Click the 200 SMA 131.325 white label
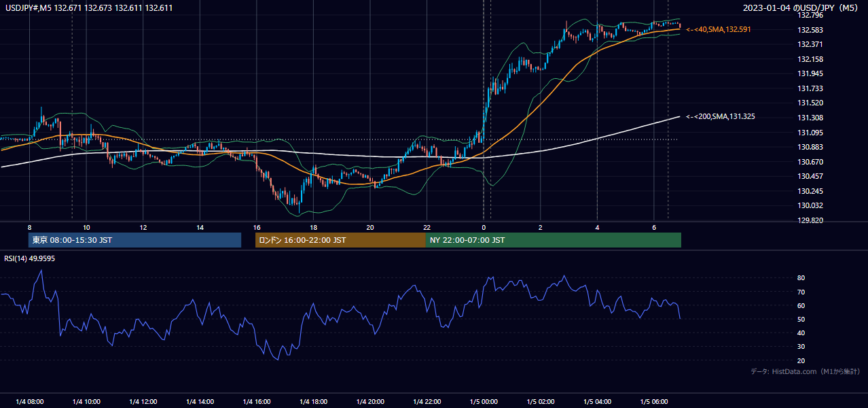This screenshot has width=868, height=408. (721, 117)
